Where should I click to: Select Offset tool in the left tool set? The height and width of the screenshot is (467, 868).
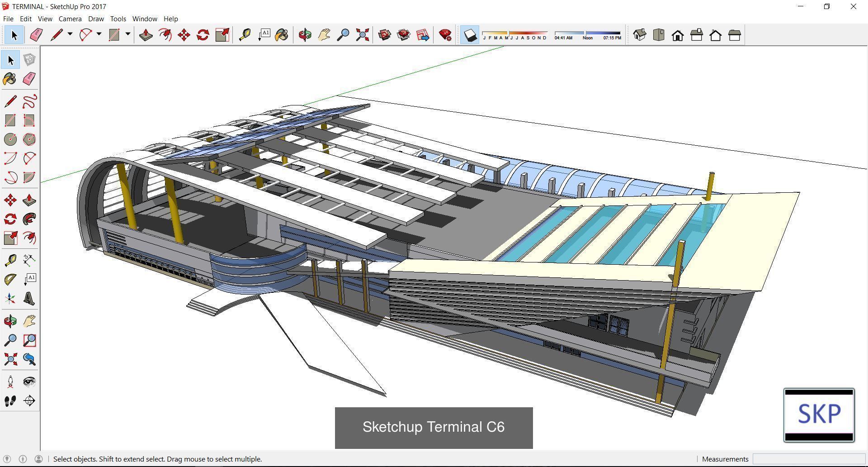(29, 238)
